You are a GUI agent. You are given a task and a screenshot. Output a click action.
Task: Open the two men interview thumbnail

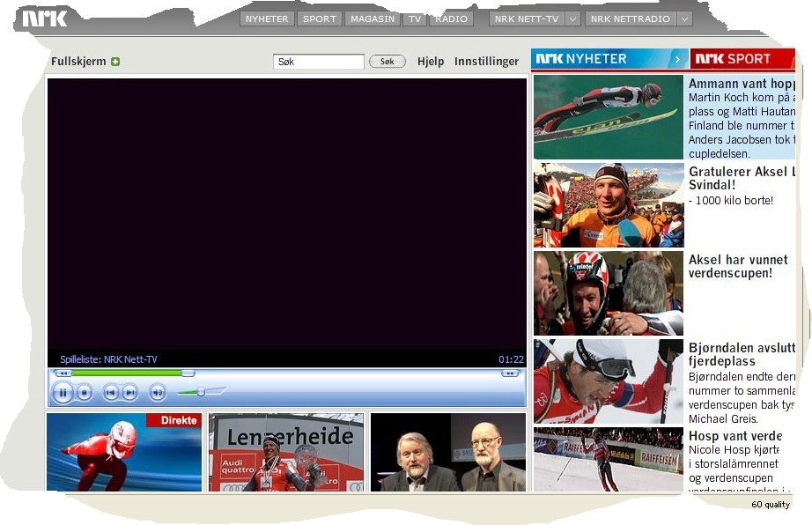point(448,452)
